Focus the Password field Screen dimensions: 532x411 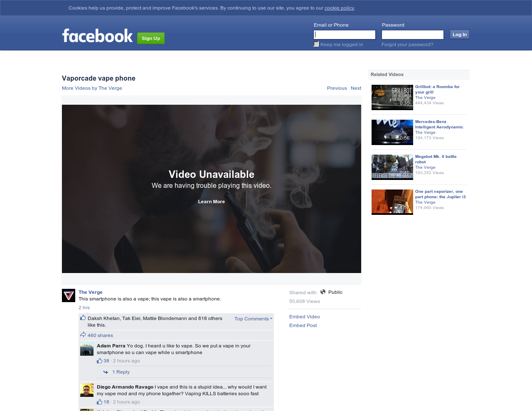tap(413, 34)
